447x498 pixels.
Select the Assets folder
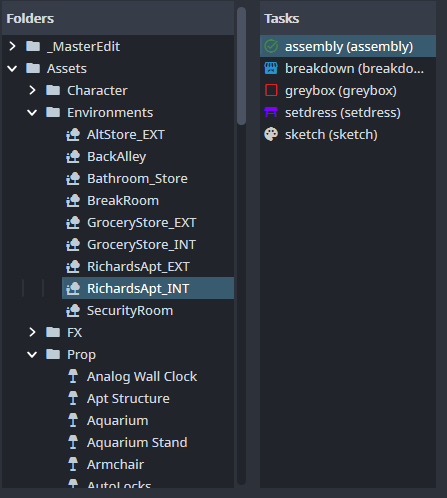pos(67,69)
